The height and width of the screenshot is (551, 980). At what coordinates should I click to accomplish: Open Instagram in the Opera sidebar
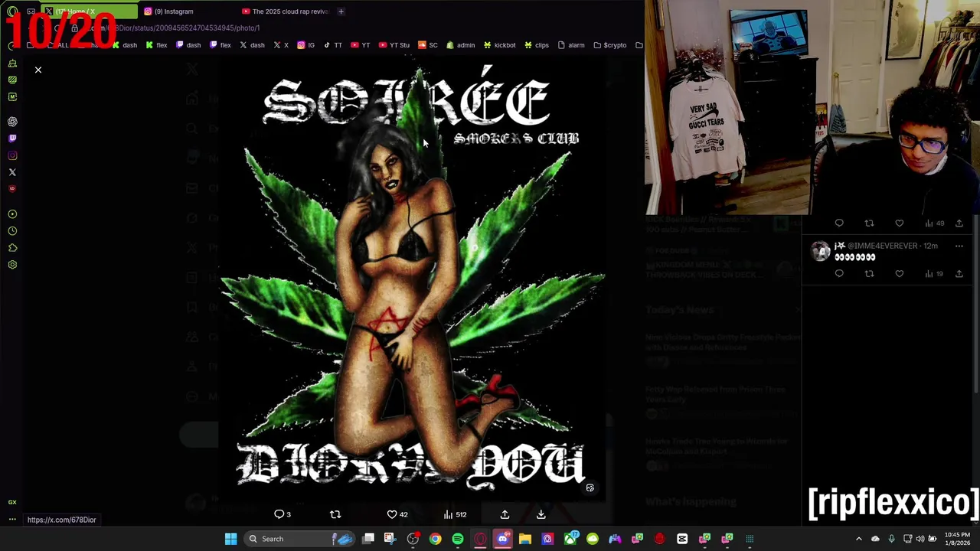point(12,155)
